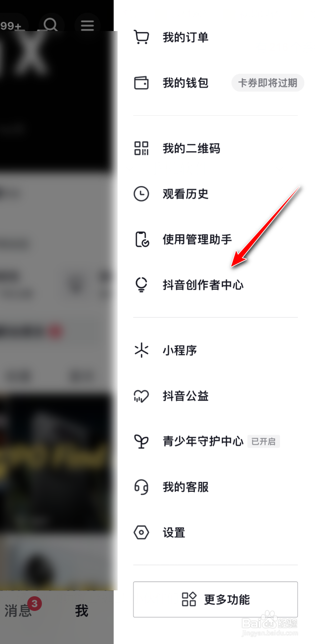Tap the phone-check icon for 使用管理助手
This screenshot has height=644, width=315.
(x=142, y=239)
